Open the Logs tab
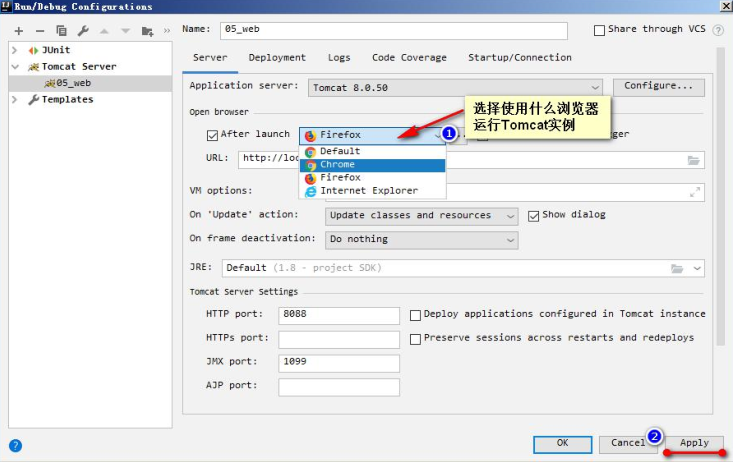The width and height of the screenshot is (733, 462). point(339,58)
